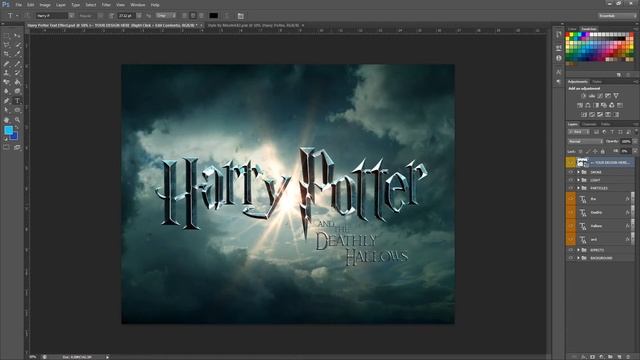The image size is (640, 360).
Task: Select the Move tool
Action: (17, 36)
